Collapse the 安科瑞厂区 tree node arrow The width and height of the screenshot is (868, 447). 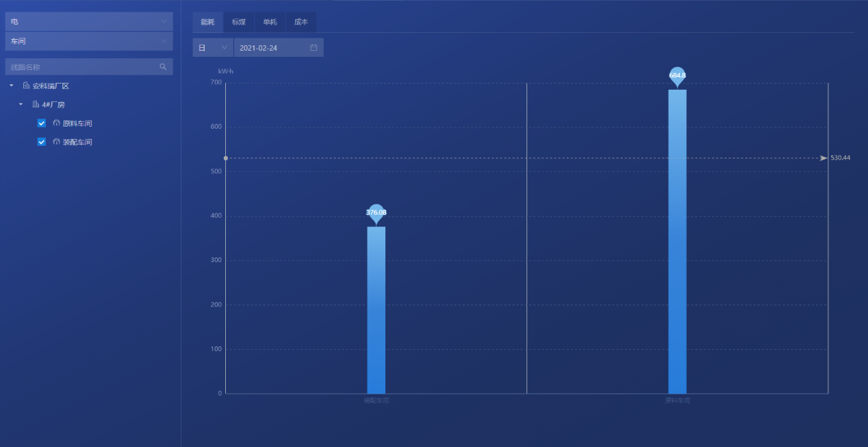pos(12,86)
